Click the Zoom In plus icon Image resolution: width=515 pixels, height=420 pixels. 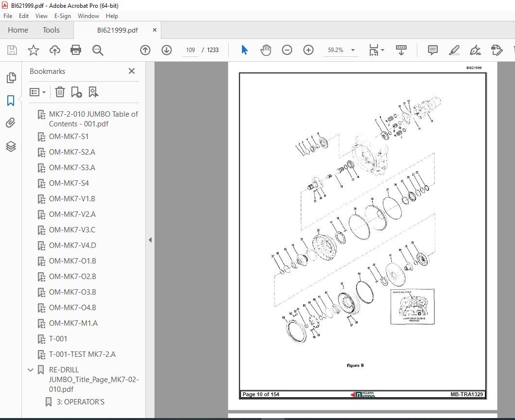pyautogui.click(x=309, y=50)
